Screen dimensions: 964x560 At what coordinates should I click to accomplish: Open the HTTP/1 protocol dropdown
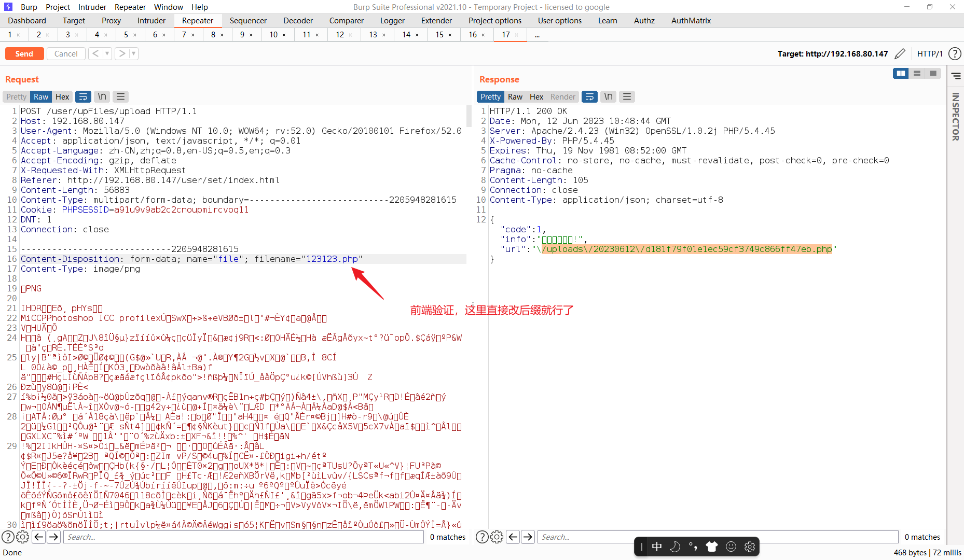[930, 53]
